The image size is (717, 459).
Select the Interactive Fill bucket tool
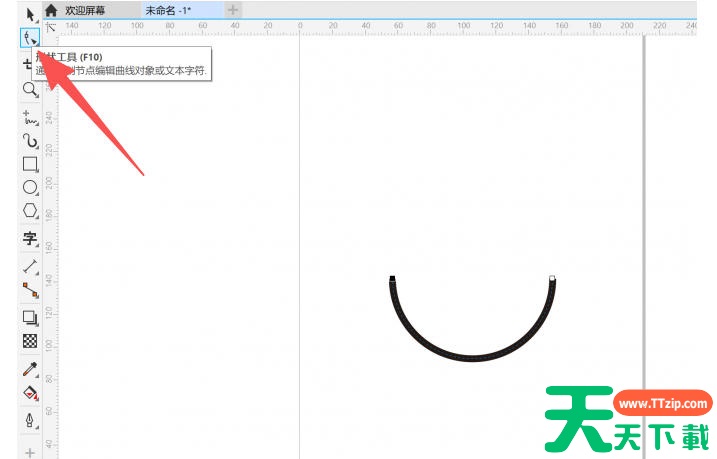tap(30, 393)
